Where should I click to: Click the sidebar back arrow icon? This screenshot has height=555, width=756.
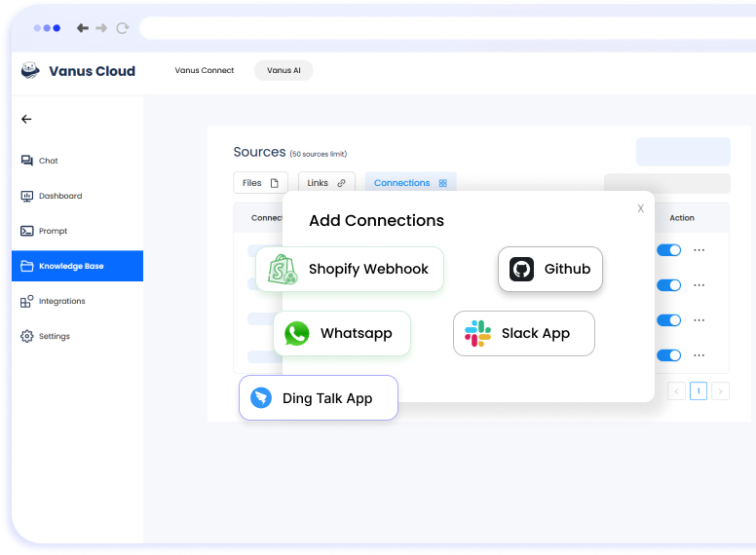tap(26, 119)
